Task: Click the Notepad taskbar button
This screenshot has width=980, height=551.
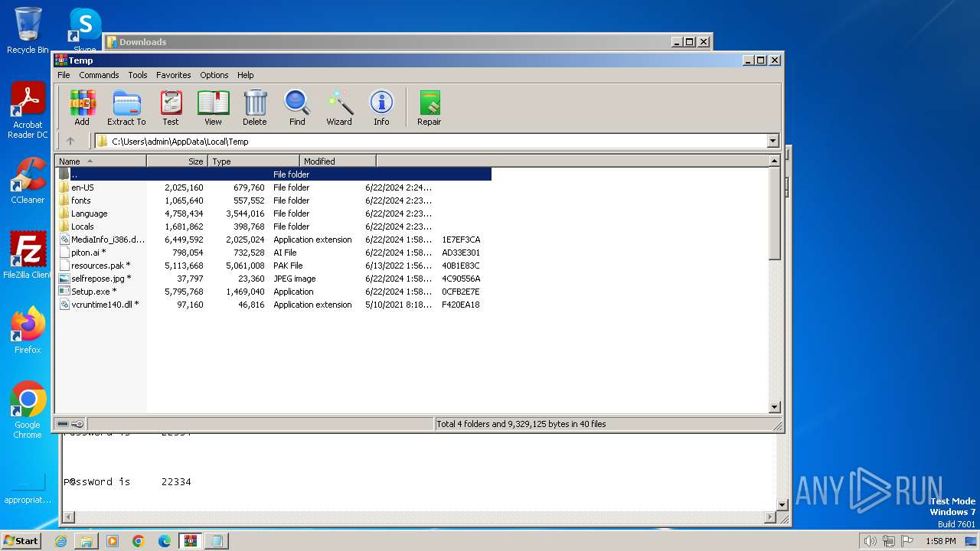Action: pyautogui.click(x=217, y=540)
